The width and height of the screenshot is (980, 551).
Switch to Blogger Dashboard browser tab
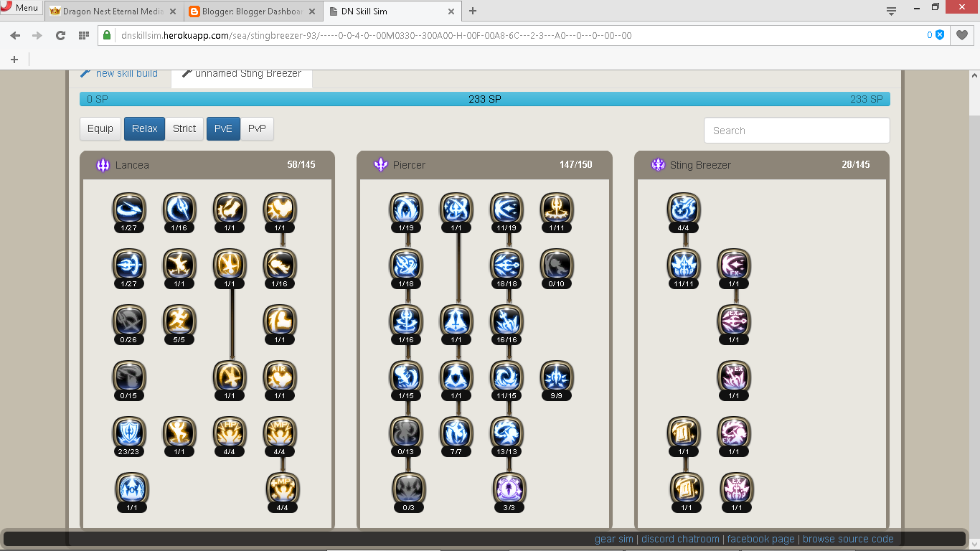point(253,11)
